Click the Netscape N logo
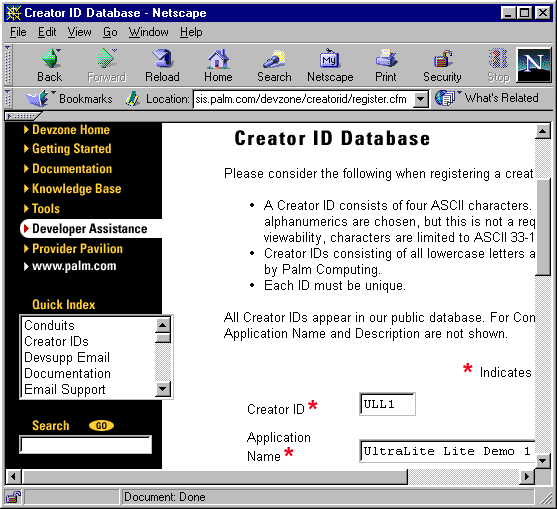Screen dimensions: 557x509 (x=534, y=65)
